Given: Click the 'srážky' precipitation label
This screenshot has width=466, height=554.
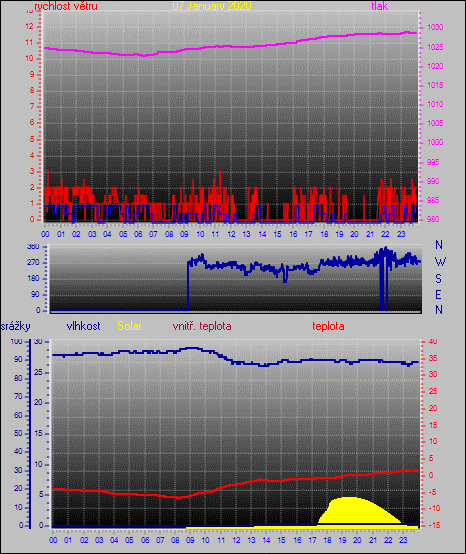Looking at the screenshot, I should 16,326.
